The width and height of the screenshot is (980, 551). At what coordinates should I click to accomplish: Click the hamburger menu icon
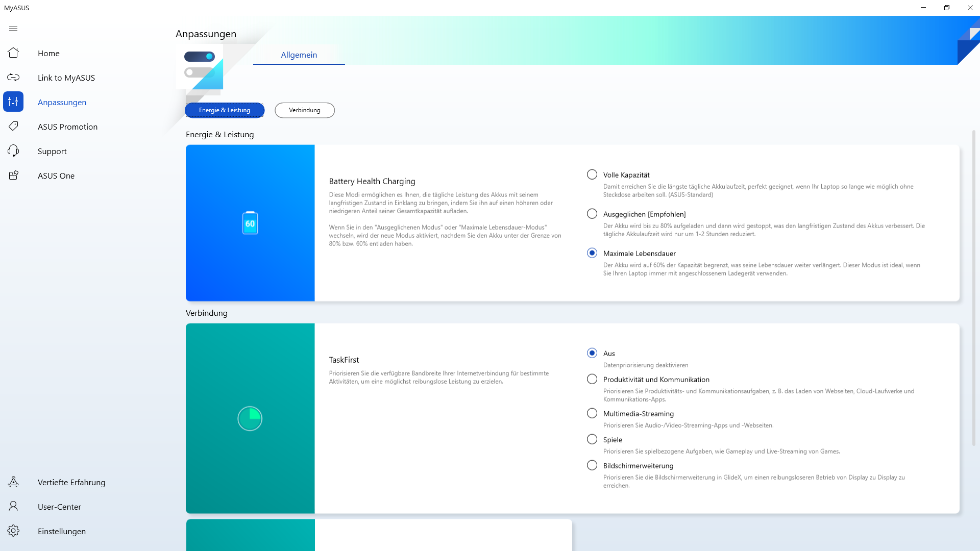[13, 29]
